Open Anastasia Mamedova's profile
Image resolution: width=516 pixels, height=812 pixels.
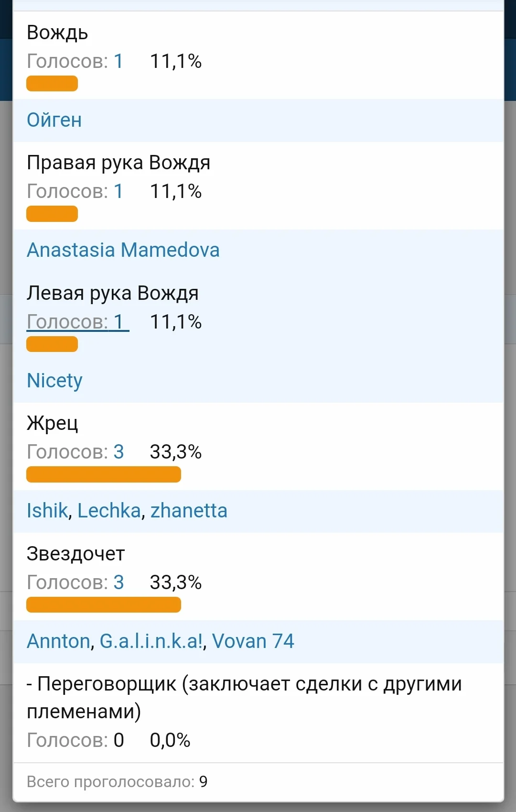(x=123, y=250)
